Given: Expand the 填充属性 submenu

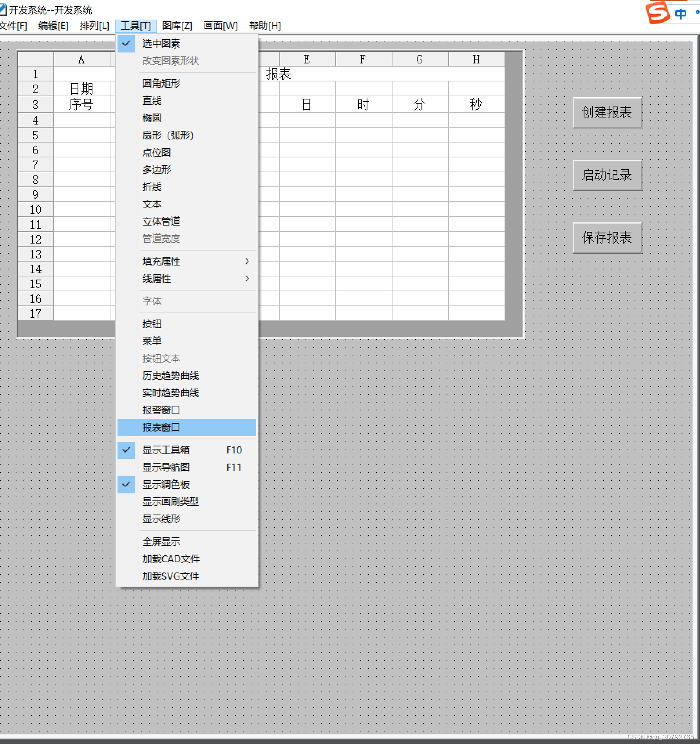Looking at the screenshot, I should tap(187, 261).
